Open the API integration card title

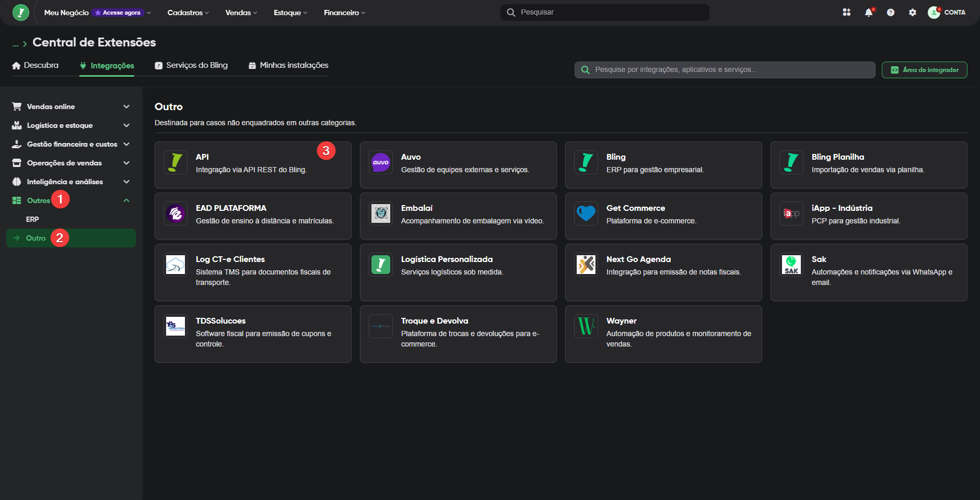click(x=202, y=157)
